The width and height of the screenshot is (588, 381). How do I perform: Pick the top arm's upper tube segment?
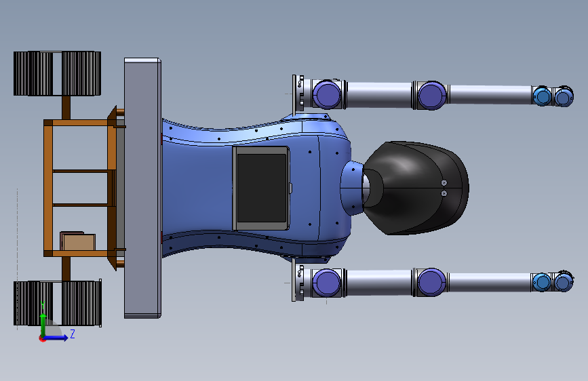[x=380, y=95]
